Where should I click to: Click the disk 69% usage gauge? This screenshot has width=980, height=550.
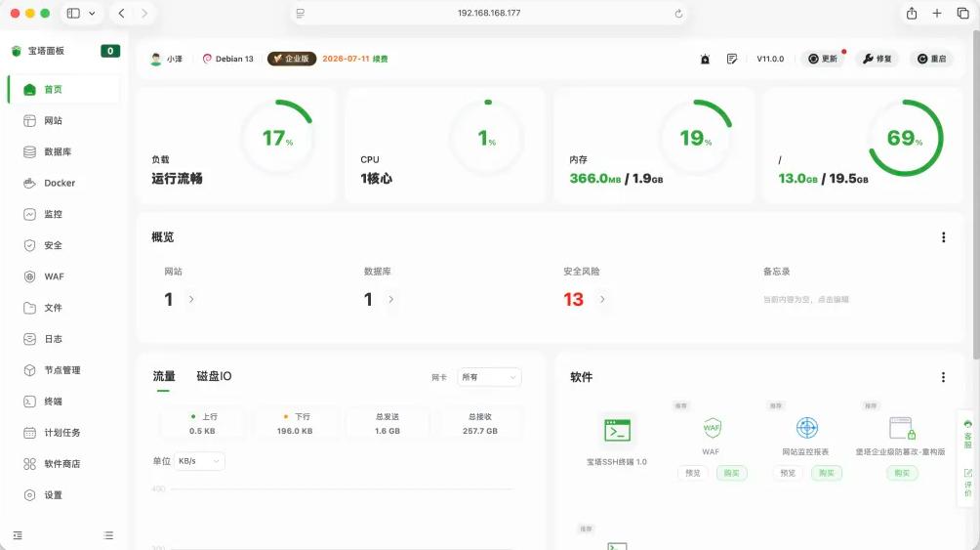pyautogui.click(x=905, y=138)
